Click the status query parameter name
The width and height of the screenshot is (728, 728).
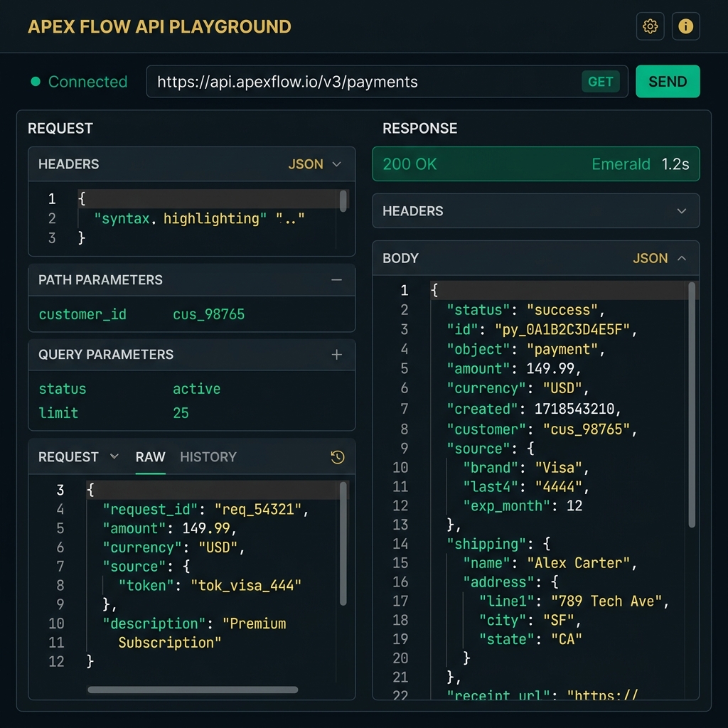[63, 389]
